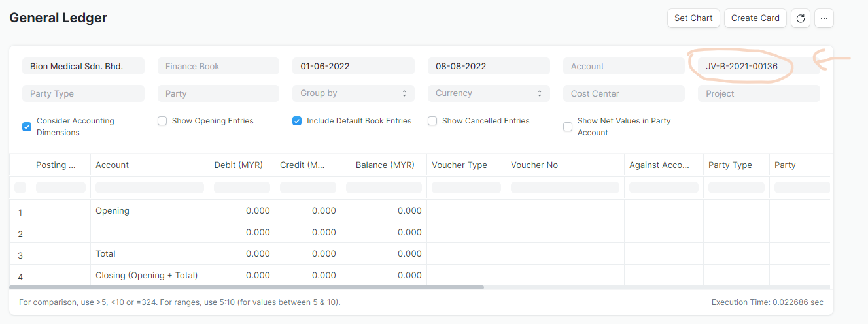Click the Party column header in table
868x324 pixels.
(x=799, y=165)
